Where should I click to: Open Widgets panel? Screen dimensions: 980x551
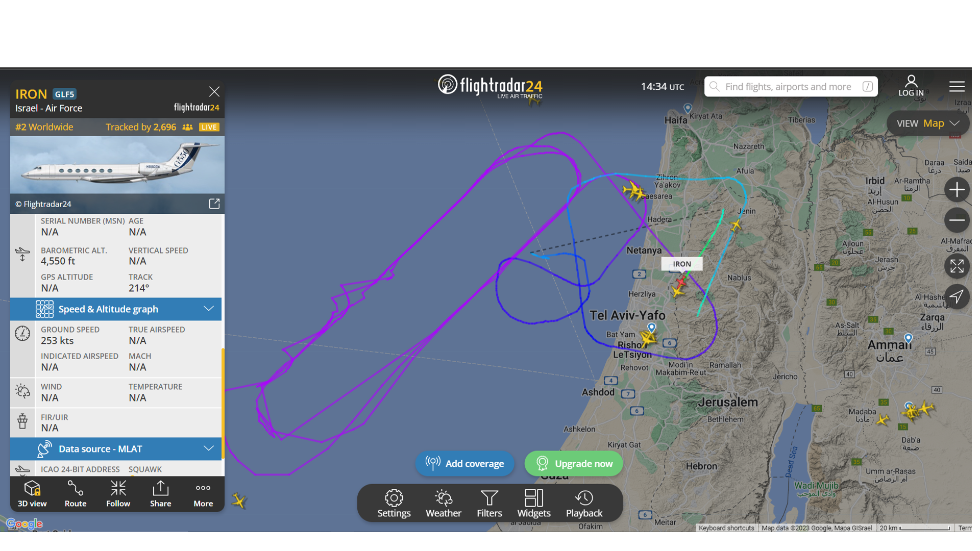pos(534,504)
